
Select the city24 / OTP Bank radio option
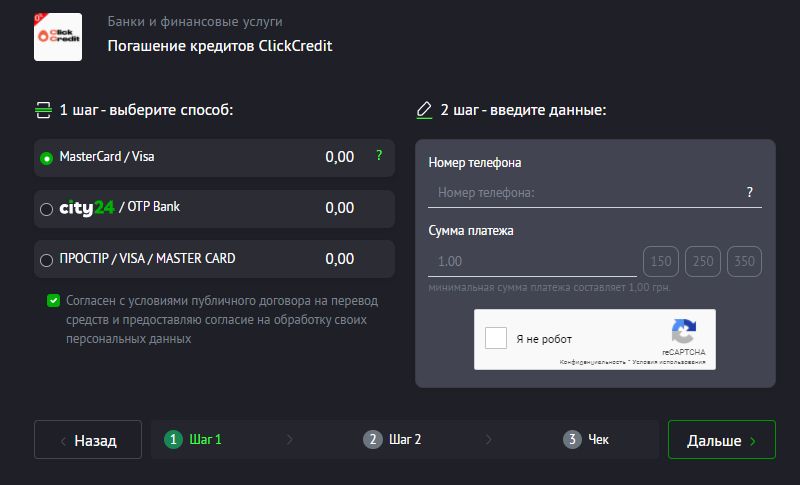pos(46,210)
